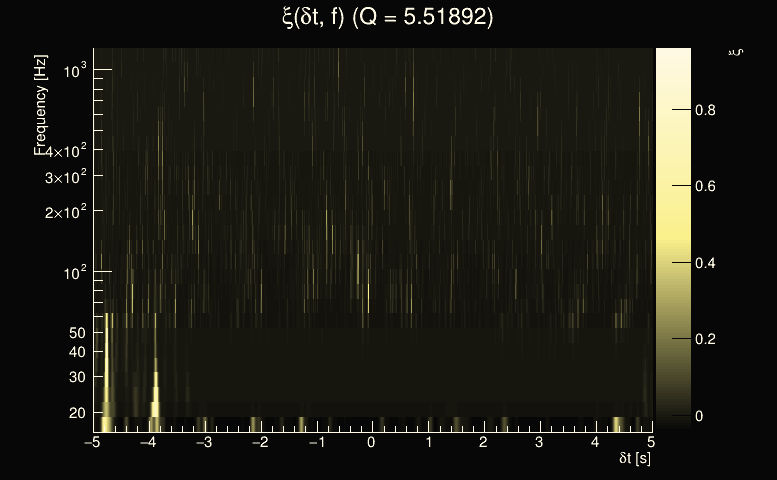Select the x-axis tick label −4
Screen dimensions: 777x480
pos(149,442)
